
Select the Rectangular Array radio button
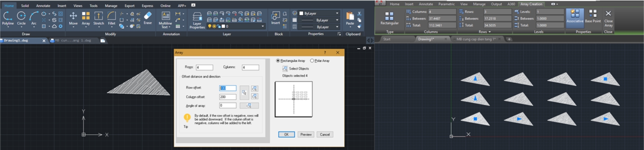(x=278, y=60)
